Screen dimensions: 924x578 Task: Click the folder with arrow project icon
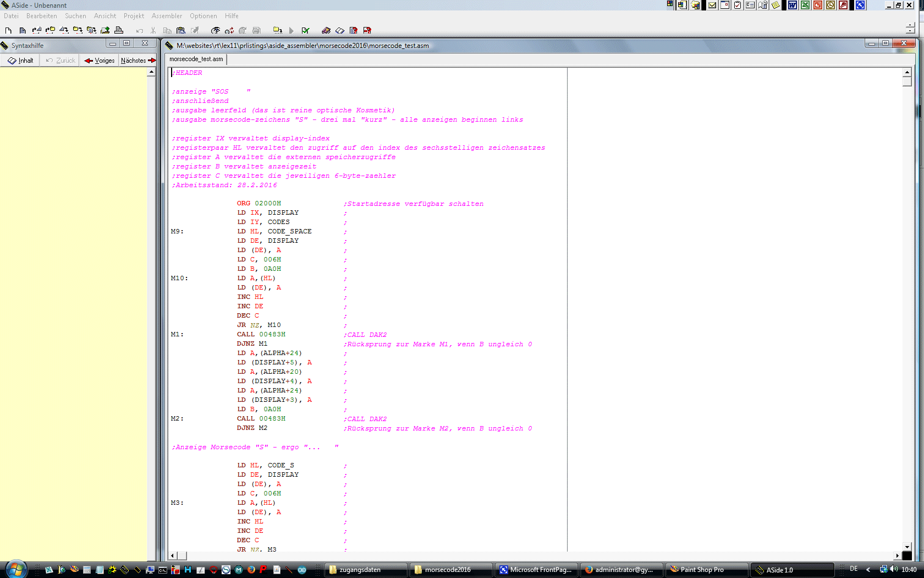pos(278,30)
